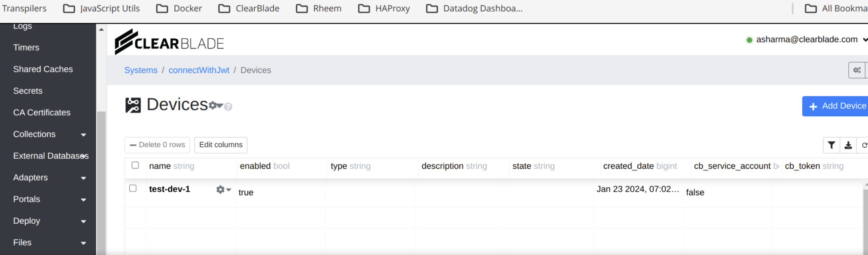The height and width of the screenshot is (255, 868).
Task: Click the ClearBlade logo
Action: click(169, 42)
